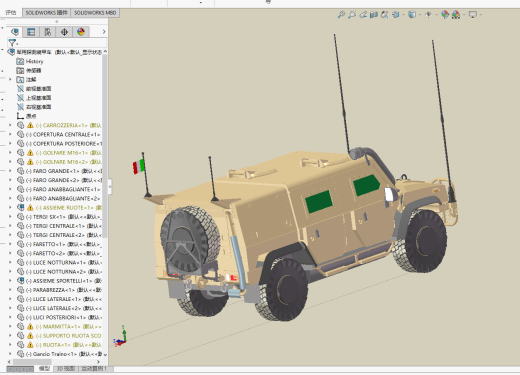The image size is (520, 375).
Task: Open the Apply Scene dropdown arrow
Action: click(464, 15)
